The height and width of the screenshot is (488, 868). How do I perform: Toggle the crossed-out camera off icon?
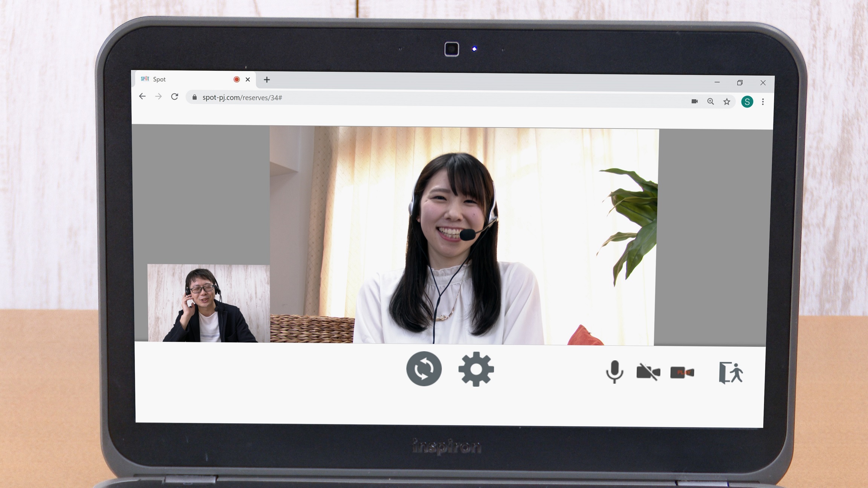(648, 372)
